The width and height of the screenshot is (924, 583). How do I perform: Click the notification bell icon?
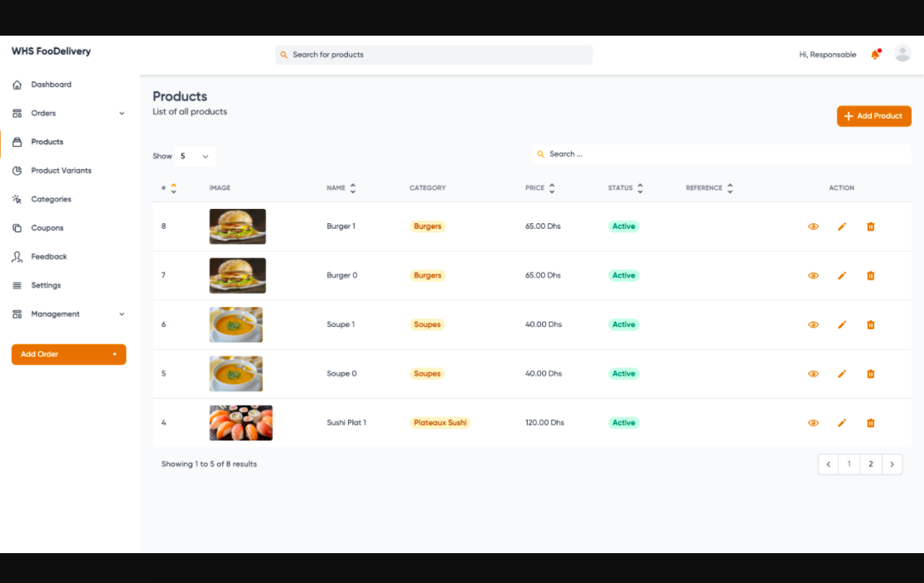(874, 55)
